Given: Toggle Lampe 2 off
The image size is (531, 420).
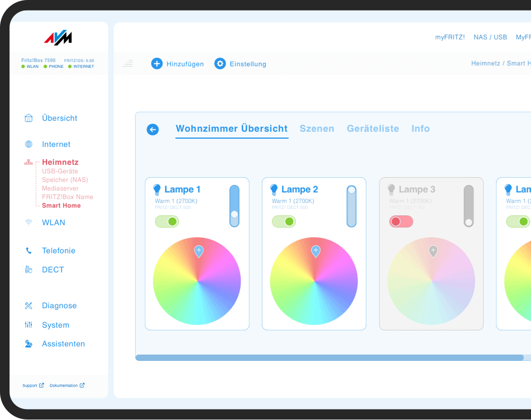Looking at the screenshot, I should coord(284,221).
